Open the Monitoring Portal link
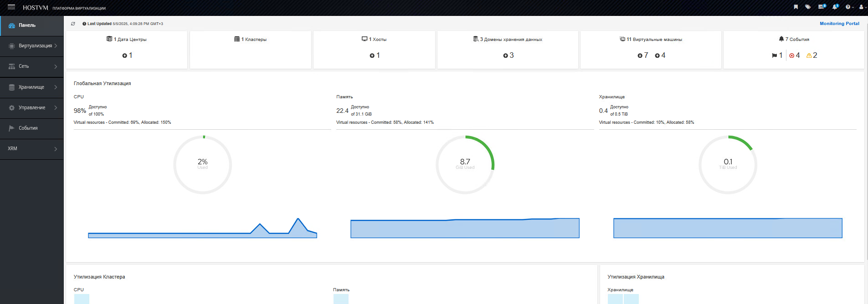The width and height of the screenshot is (868, 304). (839, 24)
